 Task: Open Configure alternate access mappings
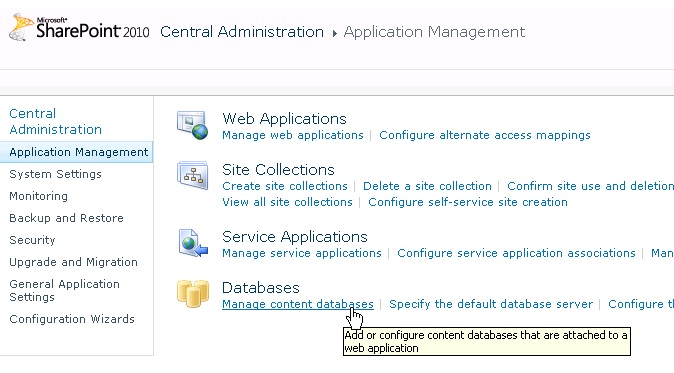pyautogui.click(x=485, y=135)
